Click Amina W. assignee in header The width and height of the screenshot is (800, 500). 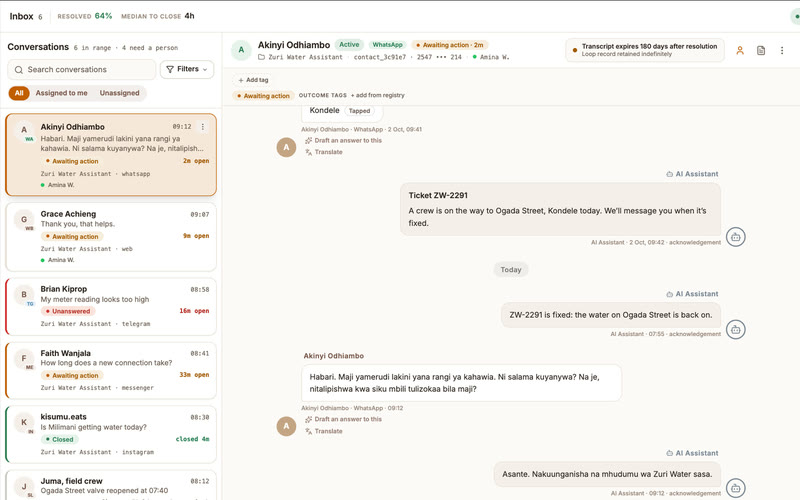(x=490, y=57)
